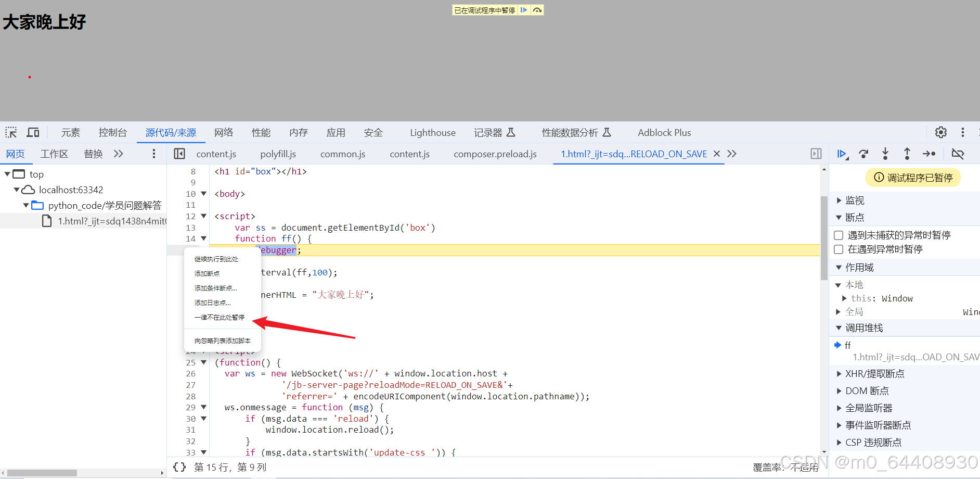The image size is (980, 479).
Task: Switch navigator to 工作区 tab
Action: tap(54, 154)
